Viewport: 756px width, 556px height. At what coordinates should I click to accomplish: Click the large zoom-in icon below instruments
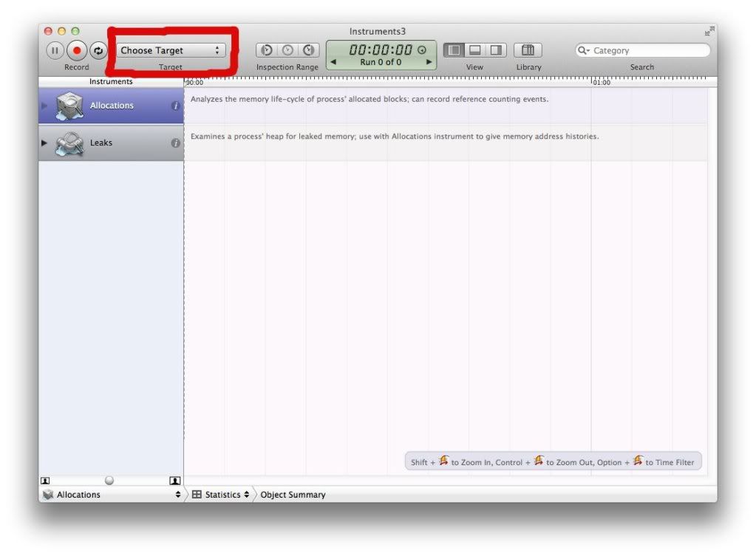pos(175,481)
